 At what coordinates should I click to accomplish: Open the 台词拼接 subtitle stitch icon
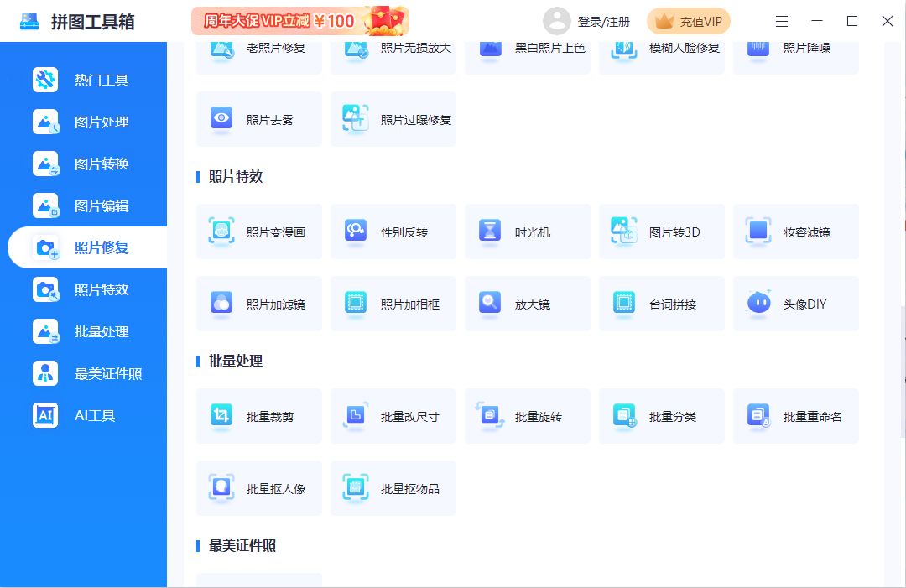[x=624, y=304]
